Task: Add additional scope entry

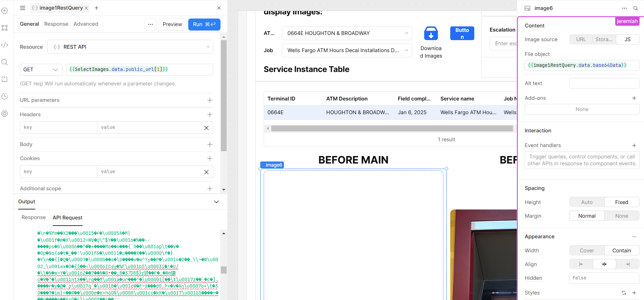Action: pyautogui.click(x=210, y=189)
